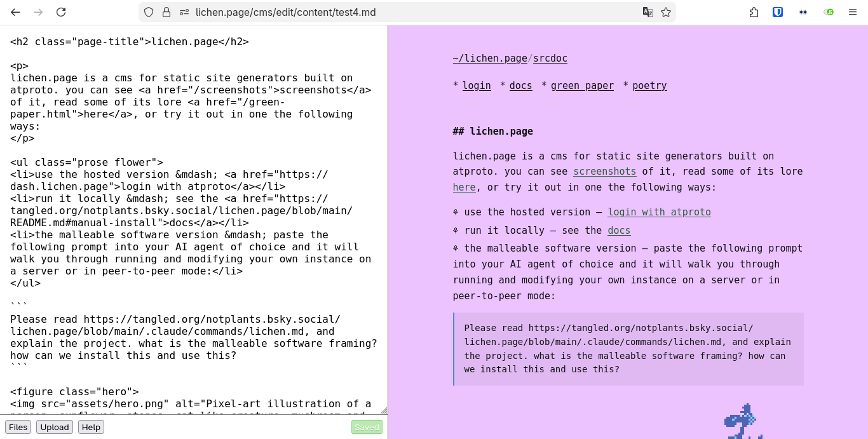868x439 pixels.
Task: Navigate back using the back arrow
Action: [x=15, y=12]
